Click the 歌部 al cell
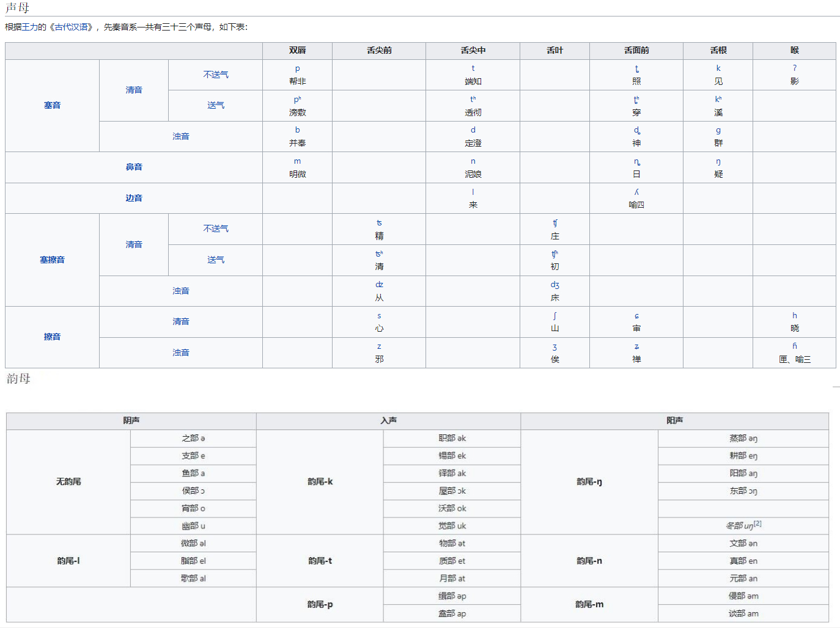Image resolution: width=840 pixels, height=628 pixels. 193,579
